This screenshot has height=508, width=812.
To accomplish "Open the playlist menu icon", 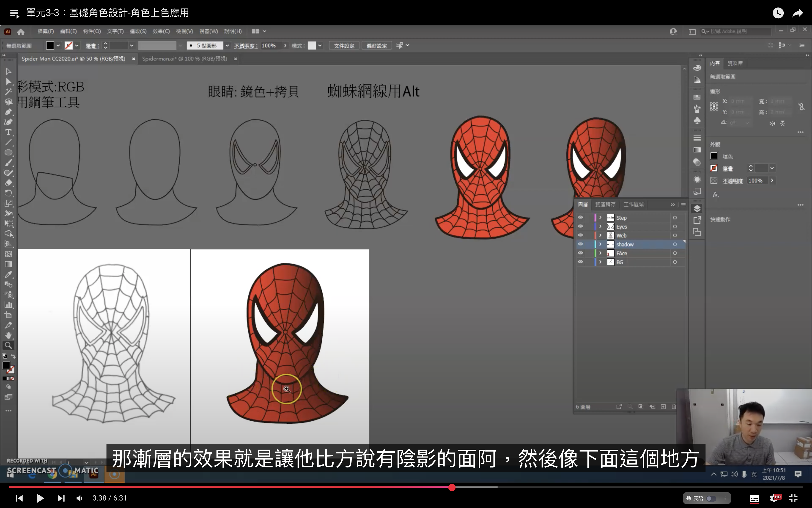I will pos(14,13).
